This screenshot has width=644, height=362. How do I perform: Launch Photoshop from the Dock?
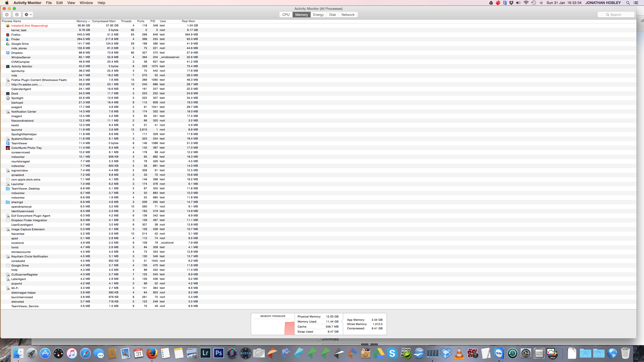(219, 353)
